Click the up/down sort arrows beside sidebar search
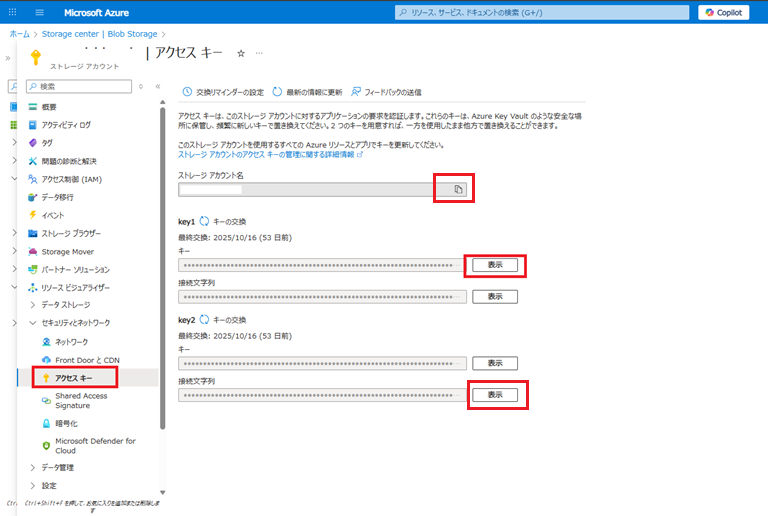768x516 pixels. click(141, 86)
